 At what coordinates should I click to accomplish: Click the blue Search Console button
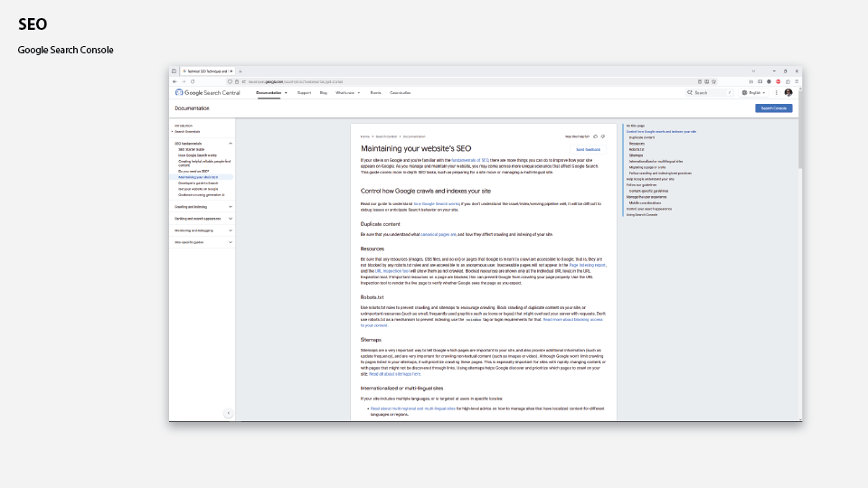tap(773, 108)
